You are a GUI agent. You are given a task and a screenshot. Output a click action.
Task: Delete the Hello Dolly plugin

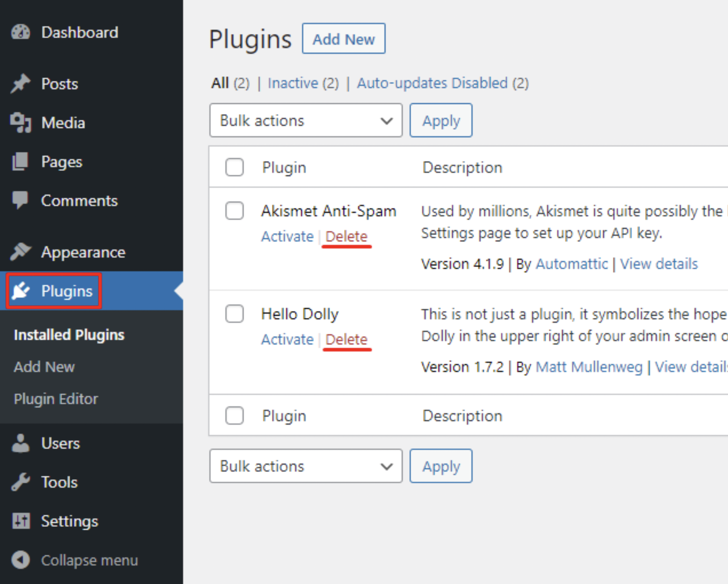[x=346, y=339]
